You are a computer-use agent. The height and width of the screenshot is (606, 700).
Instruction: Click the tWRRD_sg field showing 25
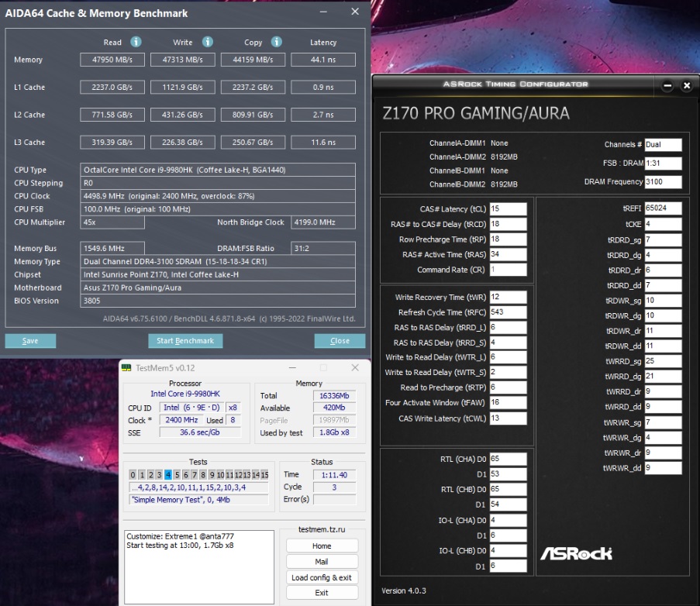pos(663,361)
